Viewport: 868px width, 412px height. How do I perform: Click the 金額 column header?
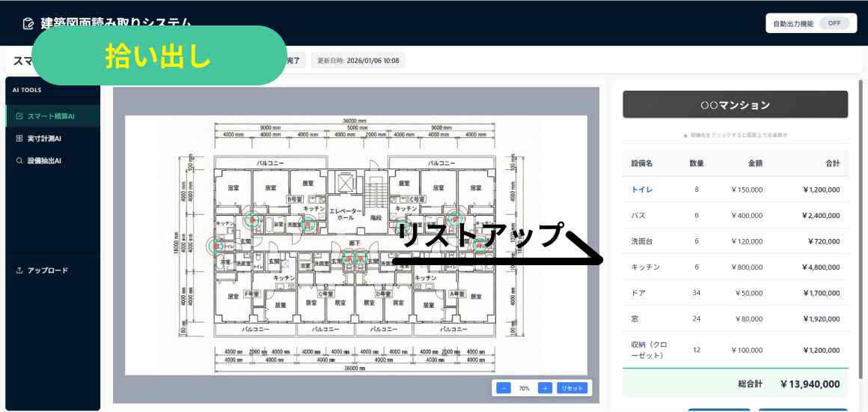tap(755, 163)
